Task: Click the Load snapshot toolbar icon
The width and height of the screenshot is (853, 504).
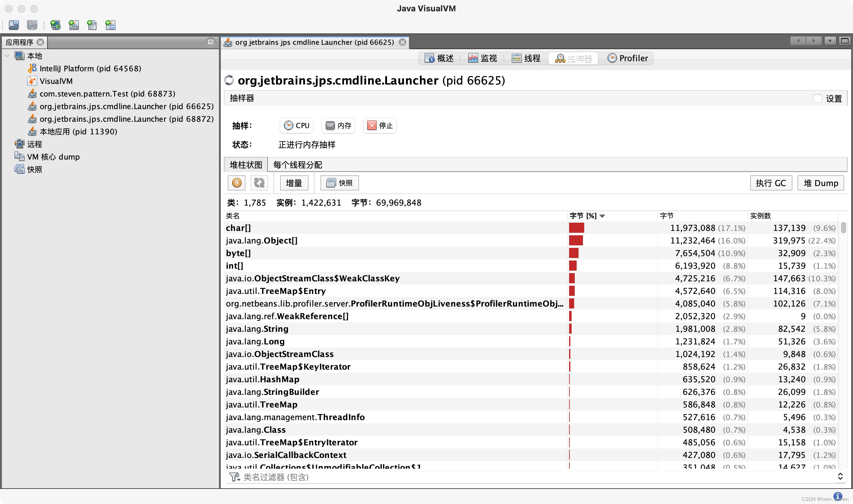Action: 14,25
